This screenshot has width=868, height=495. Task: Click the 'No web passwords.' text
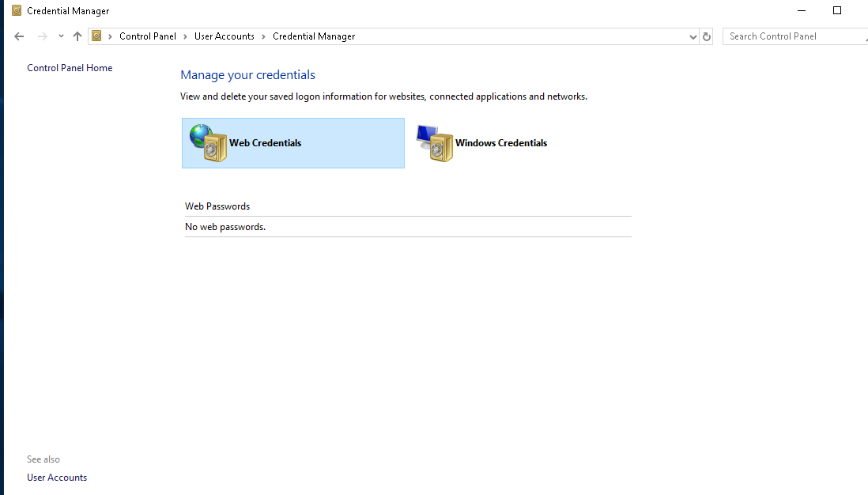pos(225,227)
